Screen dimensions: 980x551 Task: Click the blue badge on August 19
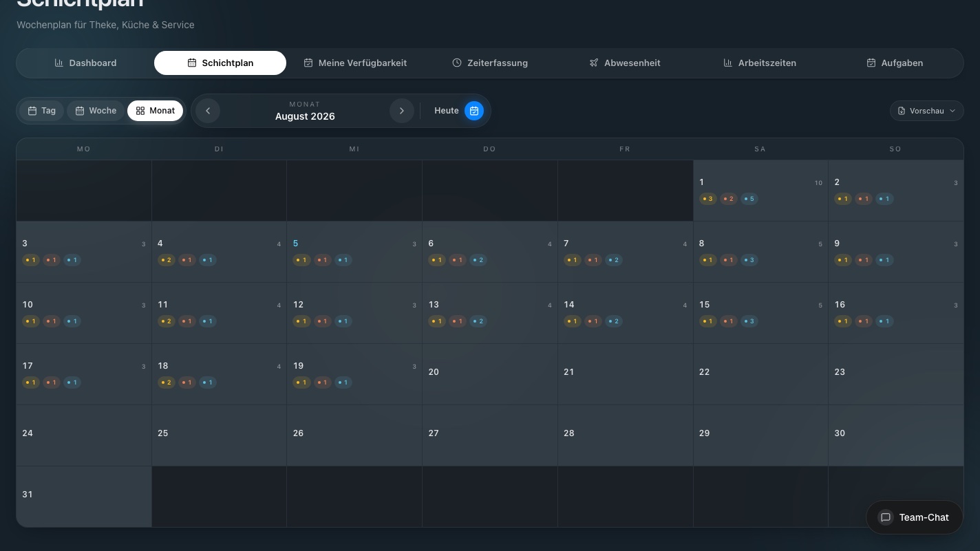pyautogui.click(x=343, y=382)
